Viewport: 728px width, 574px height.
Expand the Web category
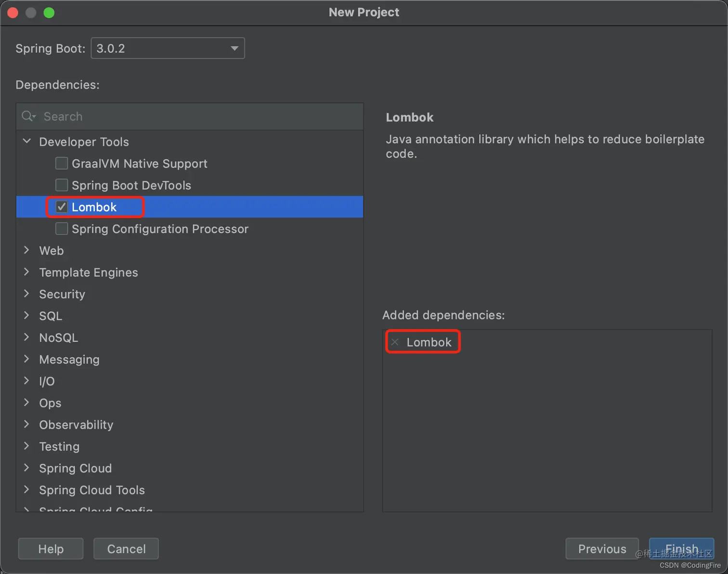[27, 250]
